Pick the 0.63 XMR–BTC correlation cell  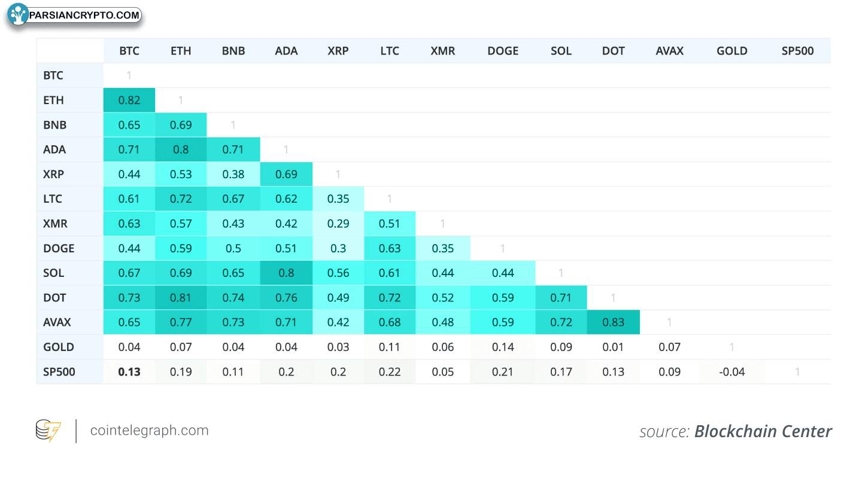pos(129,224)
